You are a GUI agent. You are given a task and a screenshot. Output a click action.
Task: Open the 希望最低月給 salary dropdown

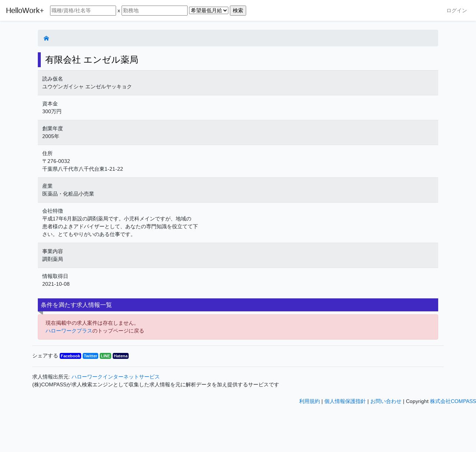coord(209,10)
